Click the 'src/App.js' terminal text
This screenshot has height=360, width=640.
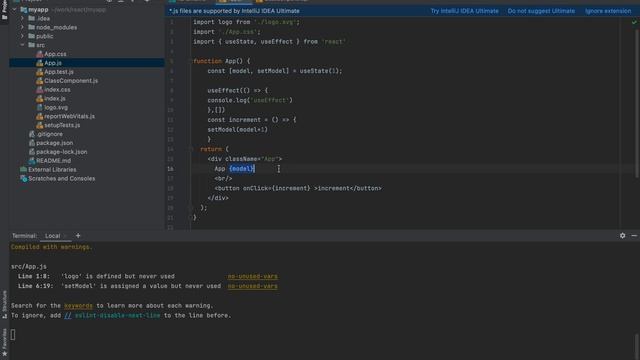[x=29, y=267]
